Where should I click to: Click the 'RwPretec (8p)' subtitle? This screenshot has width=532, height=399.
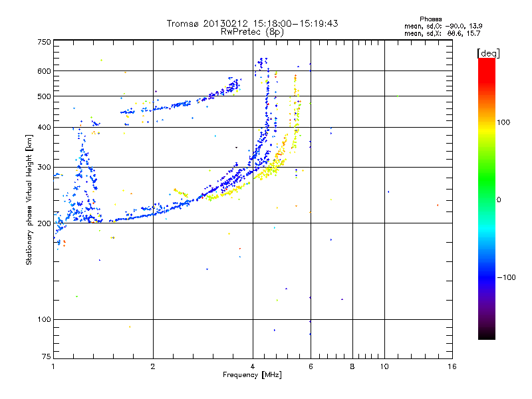252,32
